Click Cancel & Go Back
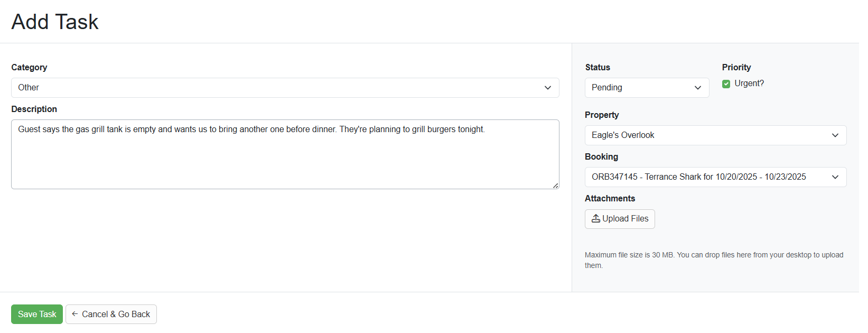This screenshot has height=333, width=868. coord(111,314)
